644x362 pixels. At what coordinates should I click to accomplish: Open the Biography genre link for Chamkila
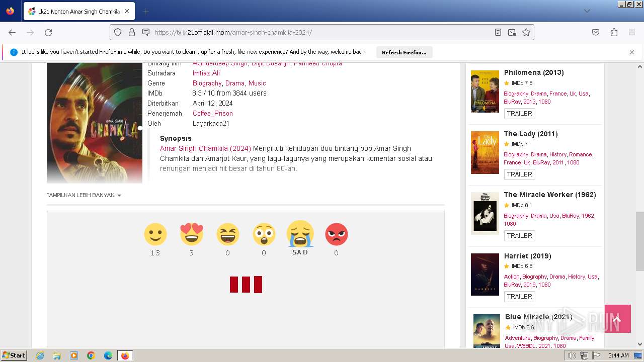207,83
